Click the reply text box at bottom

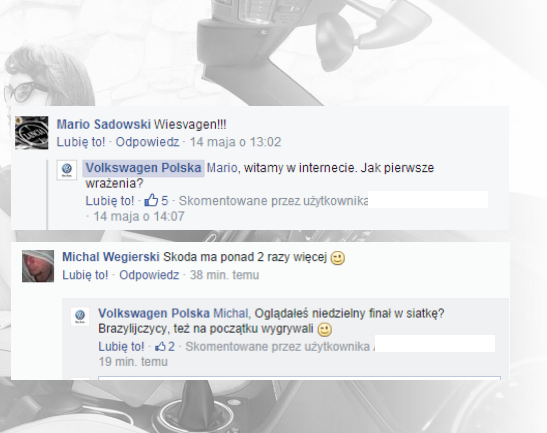[x=299, y=378]
